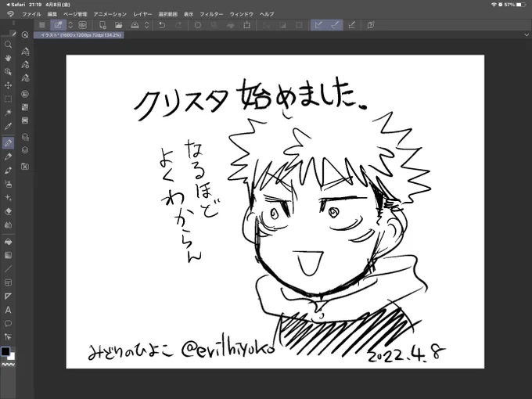
Task: Open the Layer Property palette icon
Action: point(25,137)
